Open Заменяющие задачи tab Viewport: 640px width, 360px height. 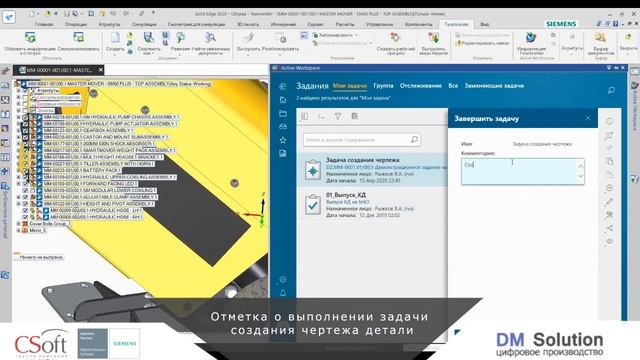click(x=494, y=86)
